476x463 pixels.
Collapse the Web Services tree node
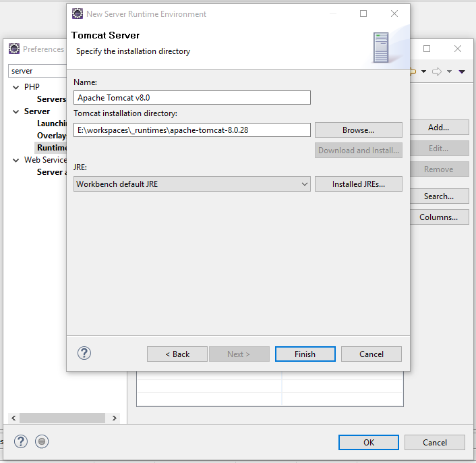pos(16,161)
